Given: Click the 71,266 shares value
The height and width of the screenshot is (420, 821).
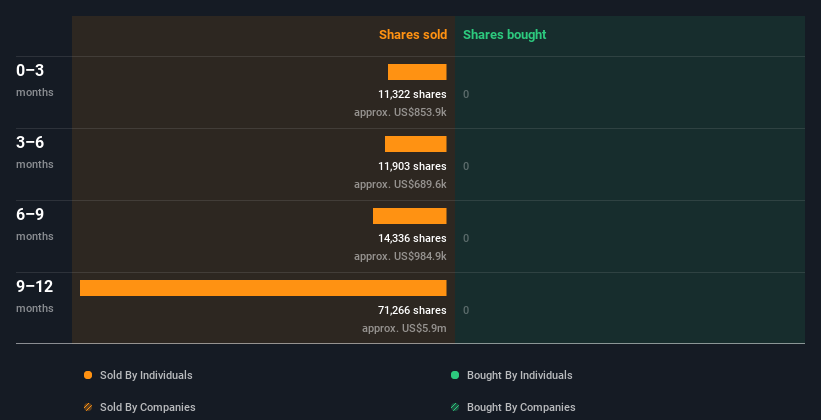Looking at the screenshot, I should tap(413, 310).
